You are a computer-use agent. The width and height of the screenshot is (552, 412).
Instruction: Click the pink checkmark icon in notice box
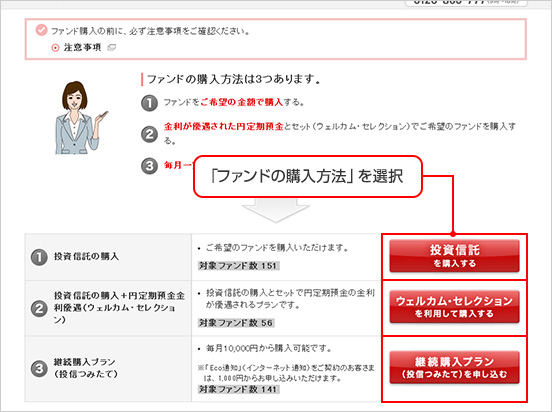click(x=42, y=30)
